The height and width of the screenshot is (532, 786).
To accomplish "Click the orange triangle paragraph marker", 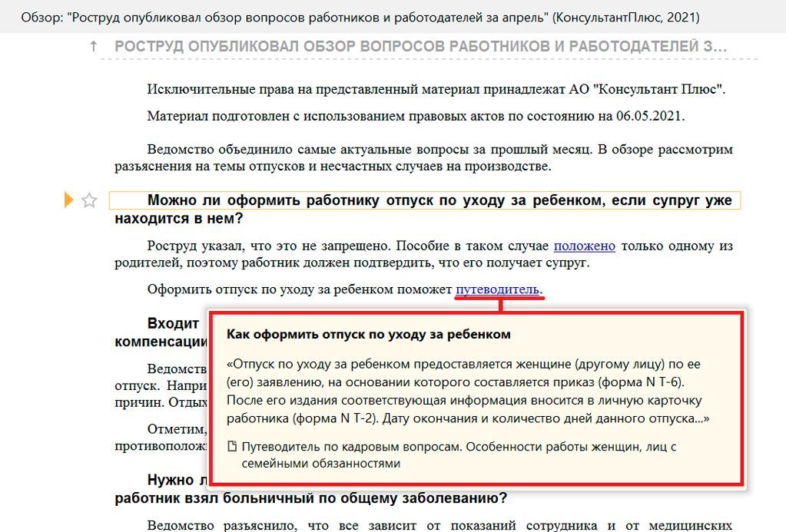I will pyautogui.click(x=69, y=200).
